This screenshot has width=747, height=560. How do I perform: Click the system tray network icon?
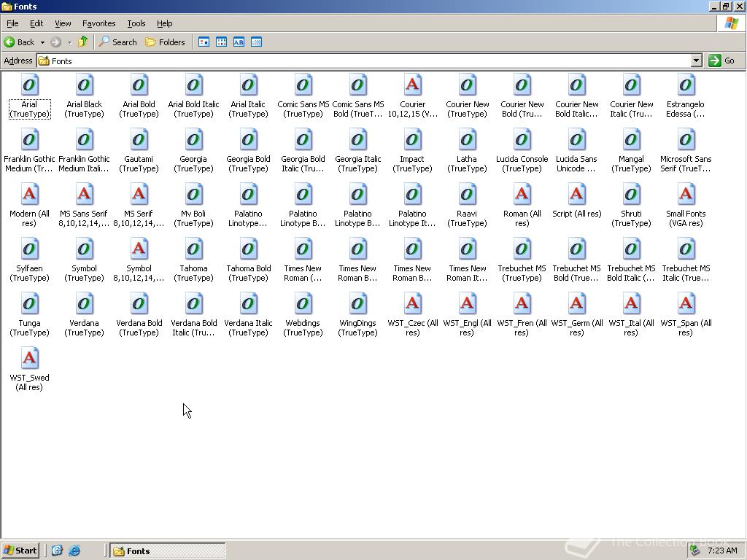[695, 551]
